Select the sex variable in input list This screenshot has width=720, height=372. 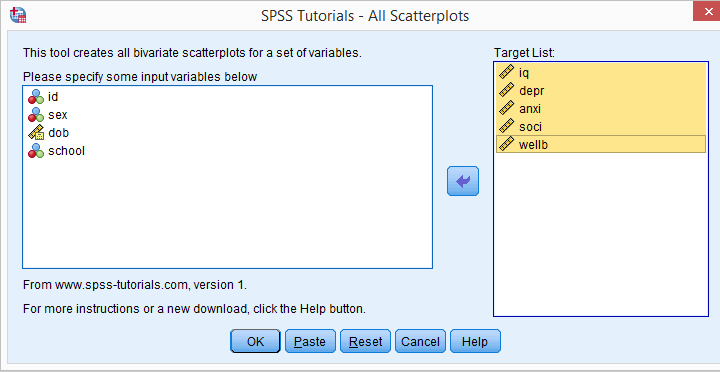pos(227,115)
